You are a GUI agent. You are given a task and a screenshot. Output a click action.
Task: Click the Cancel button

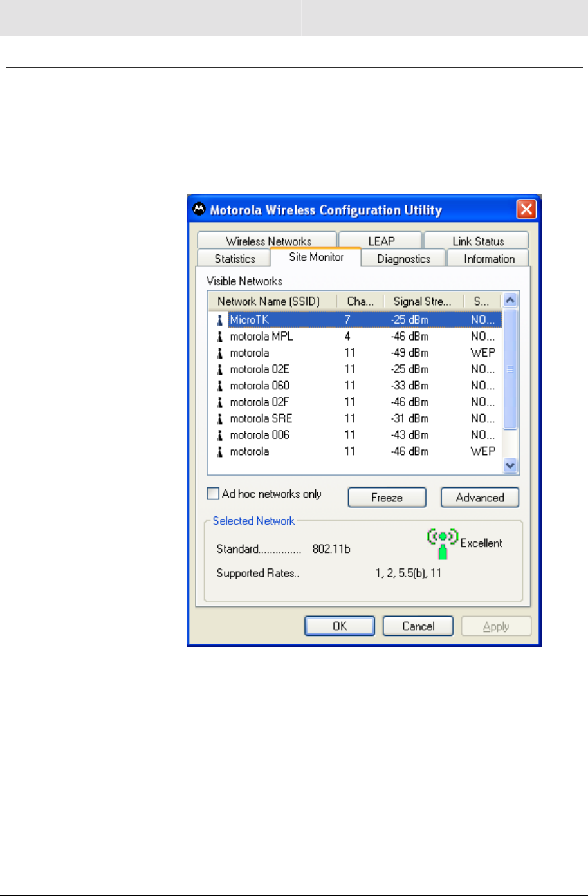(x=418, y=626)
